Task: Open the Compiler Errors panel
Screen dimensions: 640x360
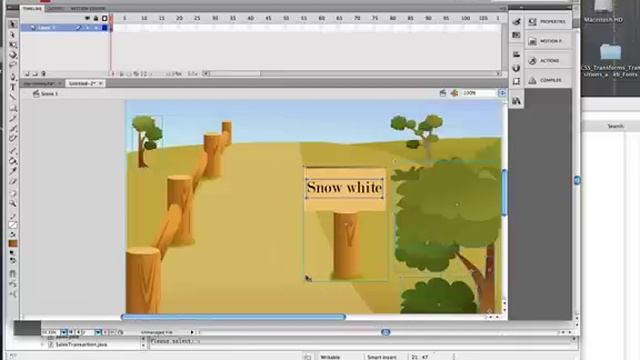Action: pyautogui.click(x=548, y=80)
